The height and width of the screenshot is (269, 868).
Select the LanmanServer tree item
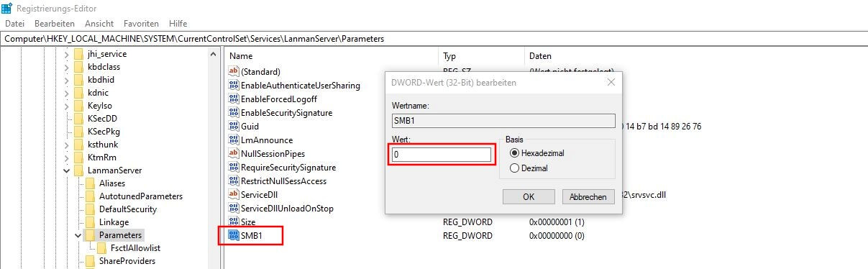tap(114, 170)
